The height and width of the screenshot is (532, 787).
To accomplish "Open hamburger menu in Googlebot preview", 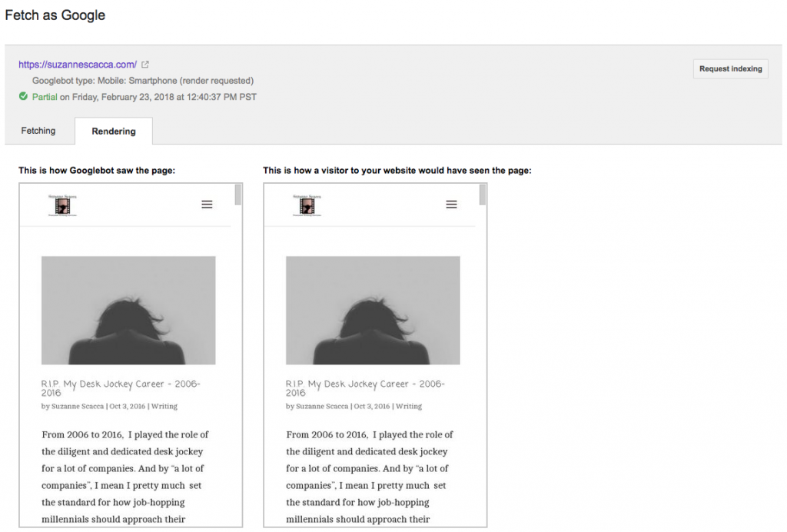I will click(207, 204).
